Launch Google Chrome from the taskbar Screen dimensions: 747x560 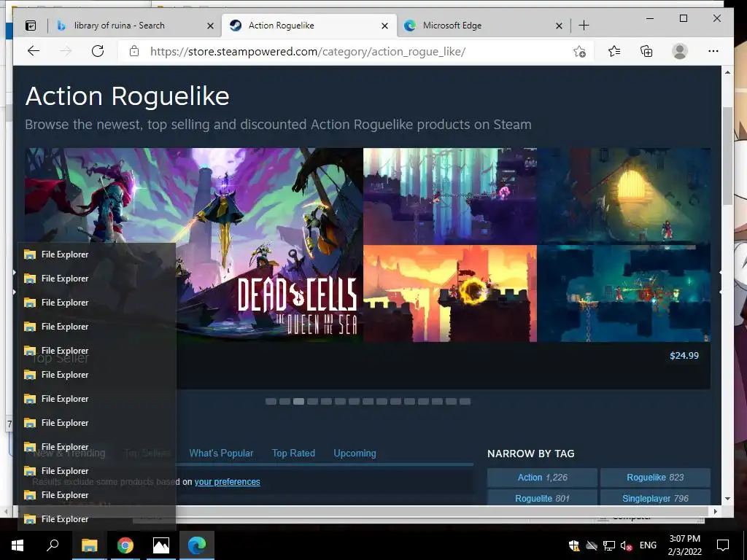[x=125, y=545]
